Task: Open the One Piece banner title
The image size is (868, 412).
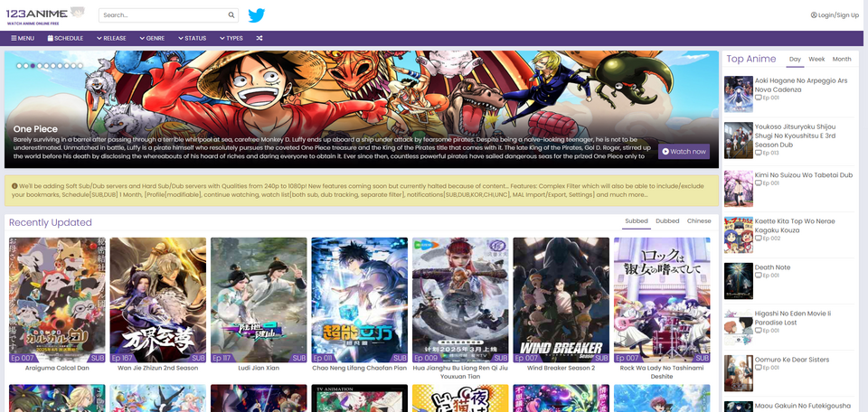Action: pyautogui.click(x=35, y=129)
